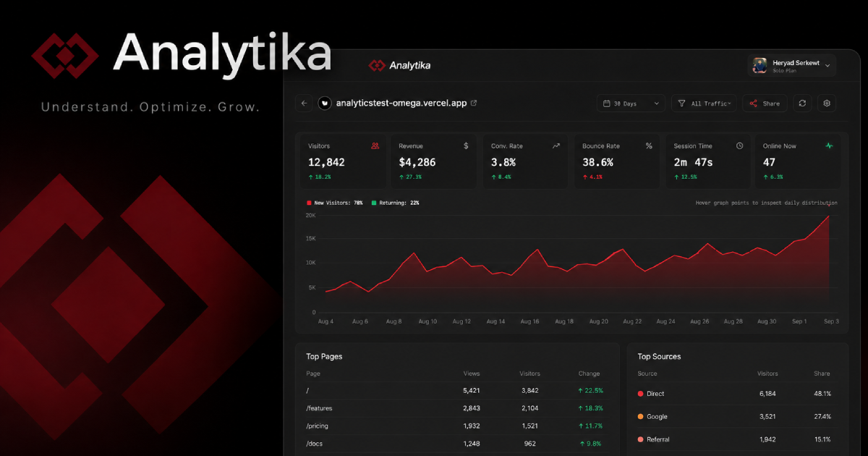Click the site favicon beside the URL
The width and height of the screenshot is (868, 456).
325,104
